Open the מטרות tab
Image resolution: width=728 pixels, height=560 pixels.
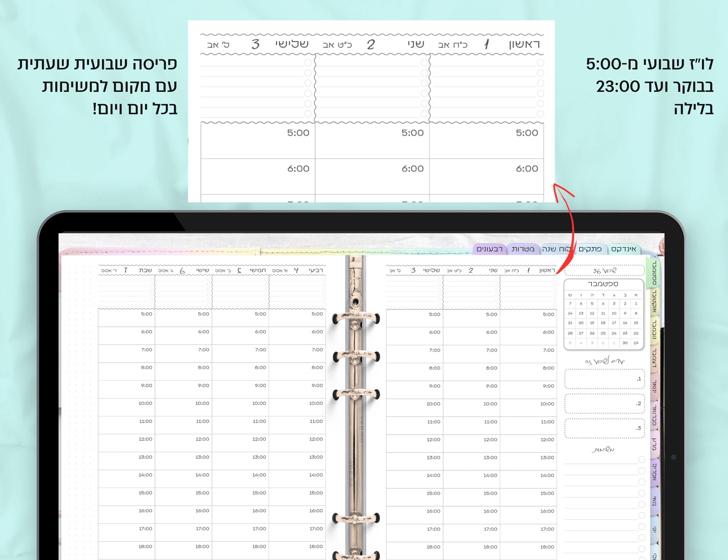(523, 249)
